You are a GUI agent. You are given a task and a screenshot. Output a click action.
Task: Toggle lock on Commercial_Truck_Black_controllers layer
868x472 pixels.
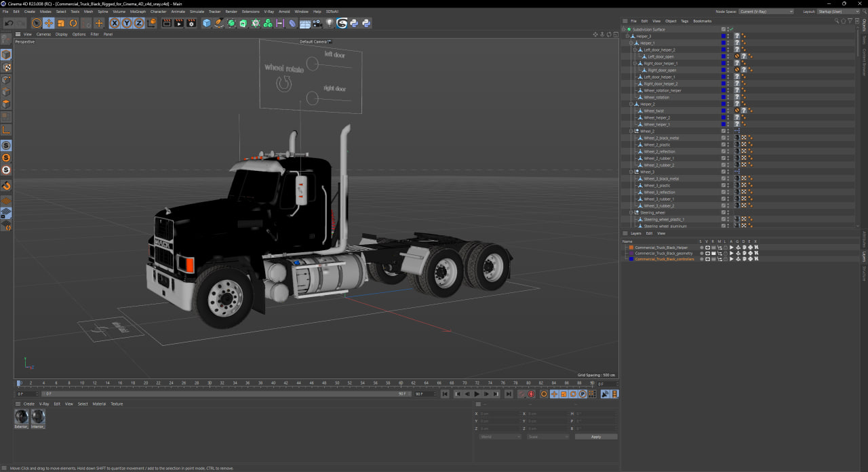[x=726, y=258]
